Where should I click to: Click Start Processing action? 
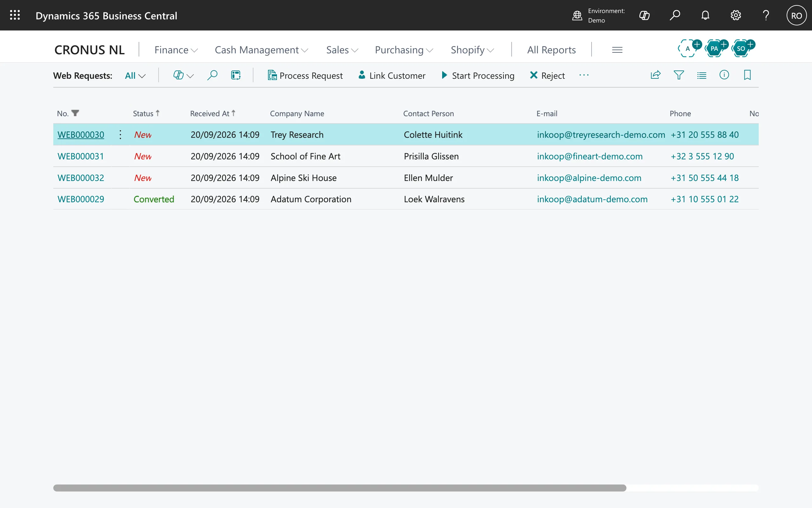(478, 76)
